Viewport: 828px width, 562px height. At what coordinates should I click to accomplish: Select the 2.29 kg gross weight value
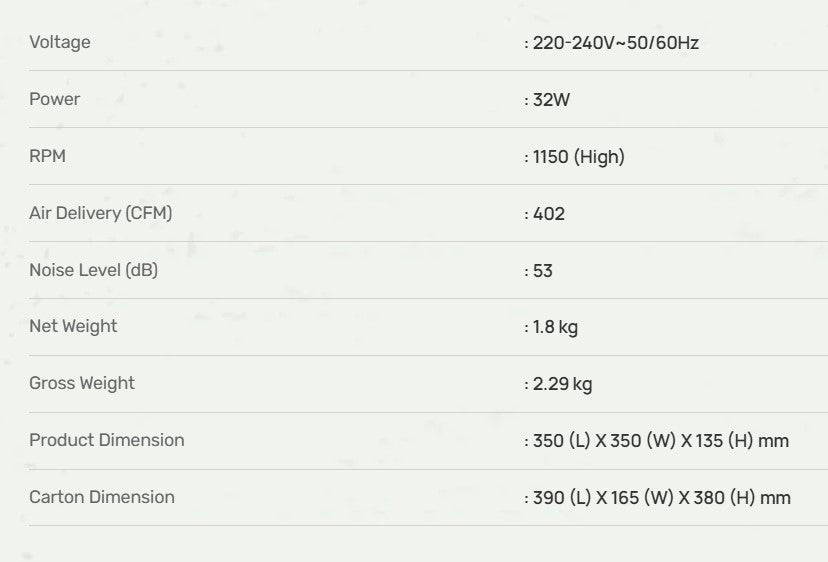562,384
